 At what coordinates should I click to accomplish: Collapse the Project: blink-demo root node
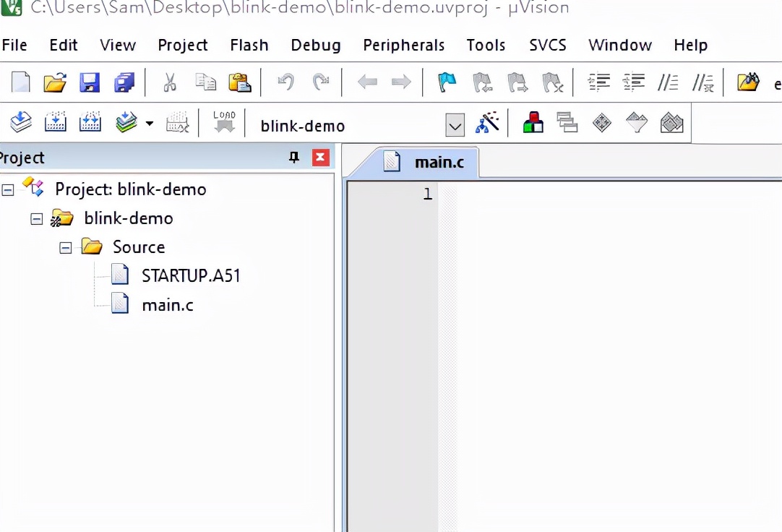point(7,190)
